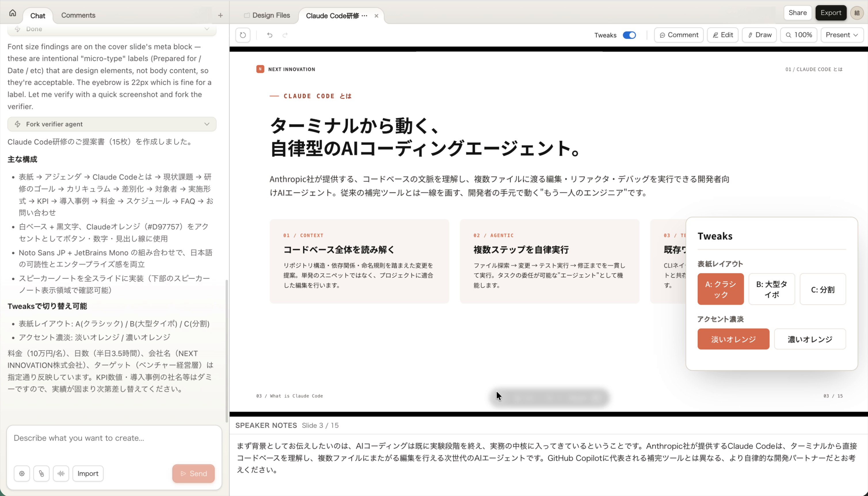Click the undo arrow icon
Image resolution: width=868 pixels, height=496 pixels.
pos(270,35)
